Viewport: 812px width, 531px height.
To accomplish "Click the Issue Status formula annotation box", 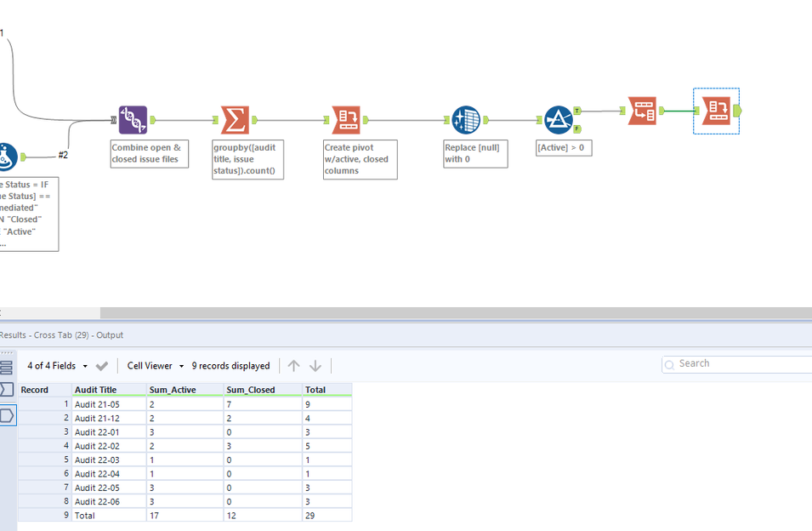I will (29, 214).
